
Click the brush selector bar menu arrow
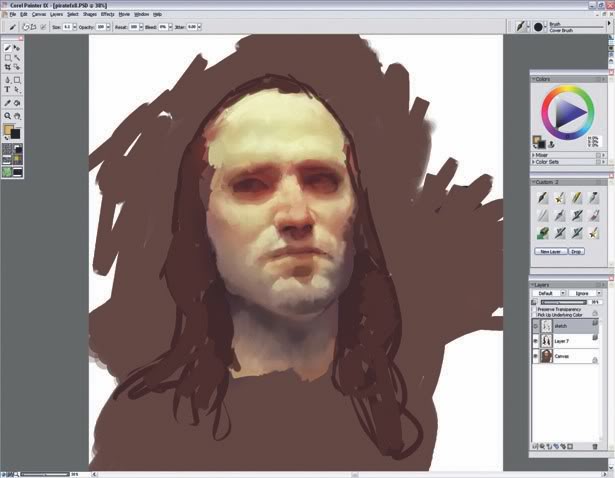pyautogui.click(x=609, y=24)
